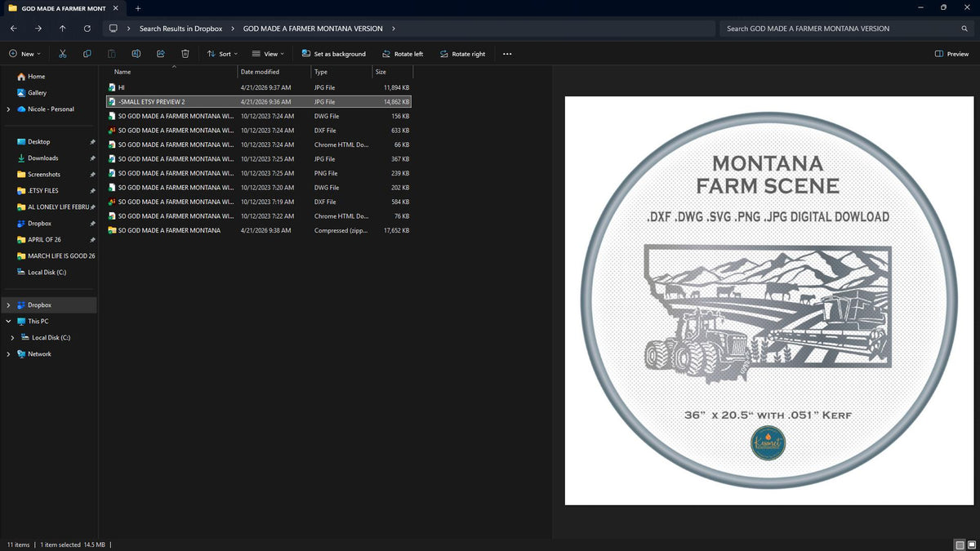980x551 pixels.
Task: Click Rotate left button
Action: pos(403,54)
